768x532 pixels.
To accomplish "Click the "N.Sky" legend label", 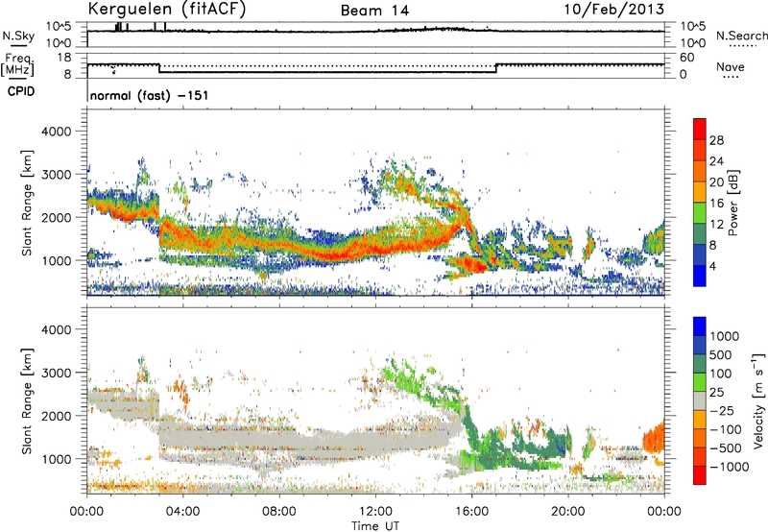I will 18,36.
